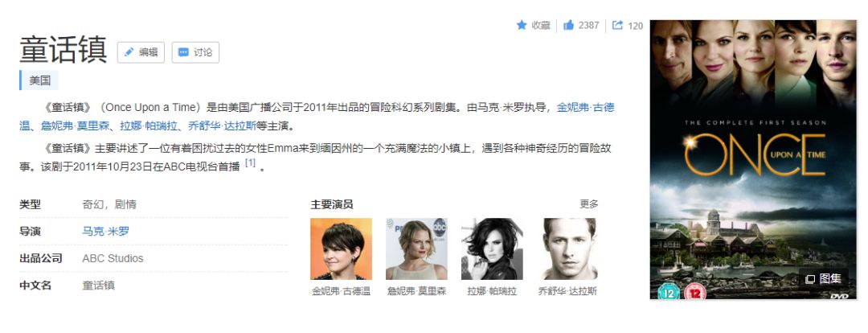View 乔舒华·达拉斯 actor photo
Viewport: 868px width, 333px height.
567,249
